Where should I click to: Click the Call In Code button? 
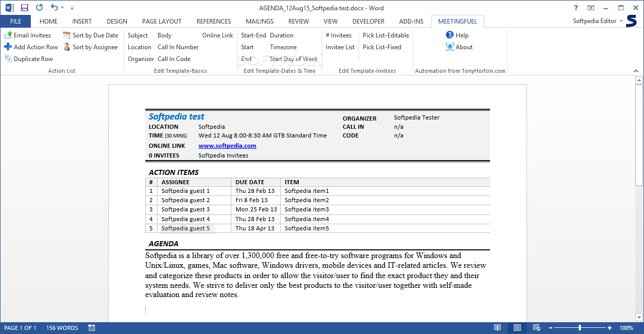tap(174, 59)
